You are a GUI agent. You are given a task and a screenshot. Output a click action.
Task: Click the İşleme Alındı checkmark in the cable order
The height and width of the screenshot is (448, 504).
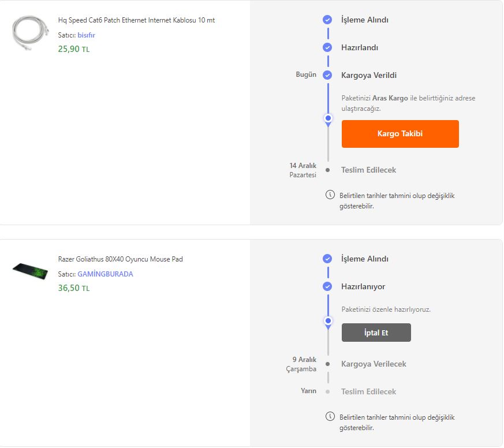tap(327, 20)
